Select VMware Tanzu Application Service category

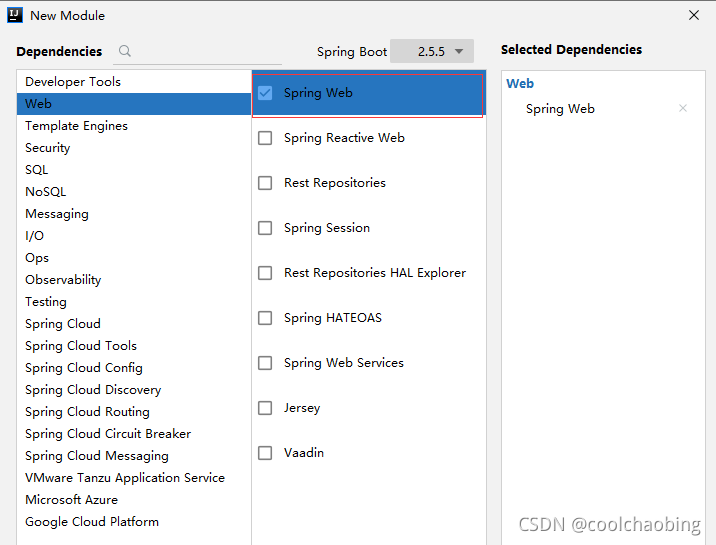pos(134,478)
